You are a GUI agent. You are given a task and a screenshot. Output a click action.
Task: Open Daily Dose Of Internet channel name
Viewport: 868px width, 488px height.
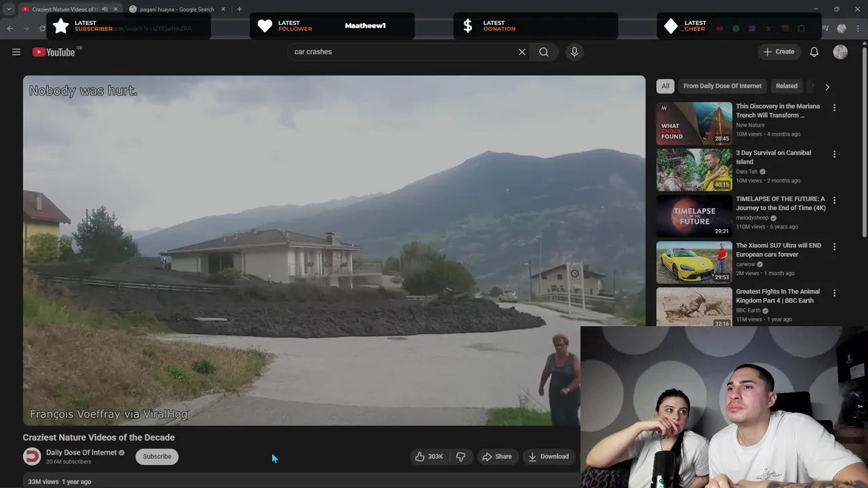81,453
